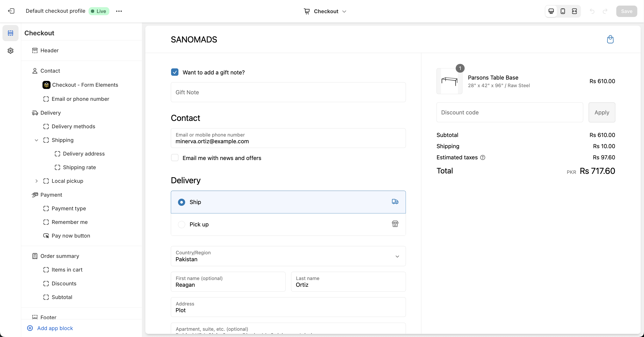
Task: Click the Contact person icon
Action: (35, 71)
